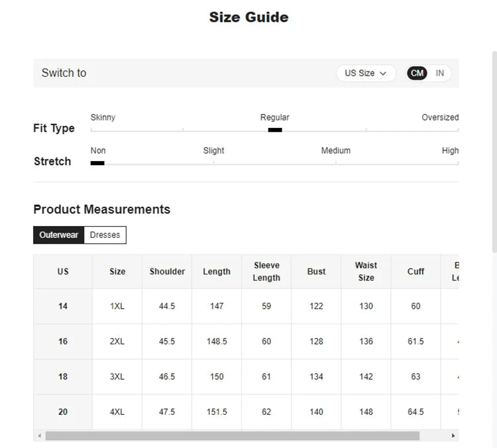Click the Bust column header
Image resolution: width=497 pixels, height=448 pixels.
[316, 272]
